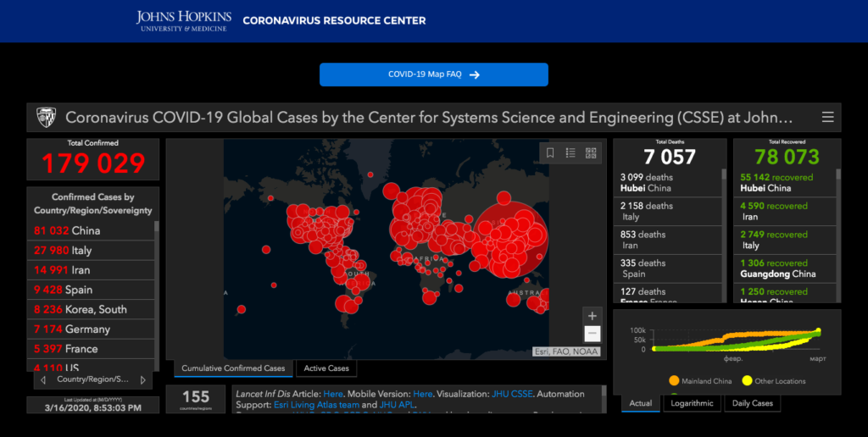This screenshot has width=868, height=437.
Task: Open the basemap gallery grid icon
Action: pos(591,152)
